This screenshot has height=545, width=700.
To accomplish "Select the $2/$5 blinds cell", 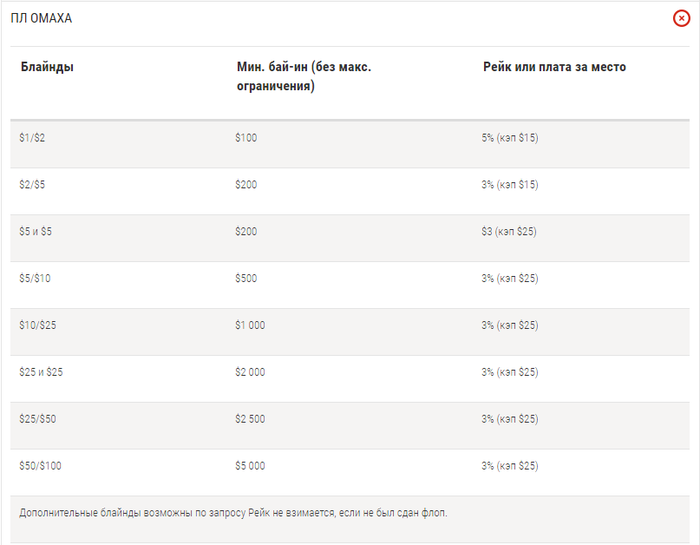I will (32, 185).
